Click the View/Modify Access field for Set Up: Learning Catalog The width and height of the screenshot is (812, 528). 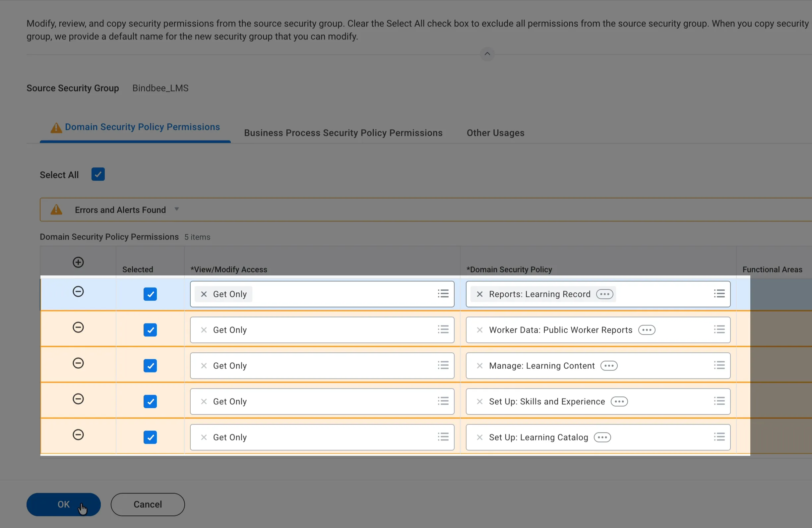tap(322, 437)
